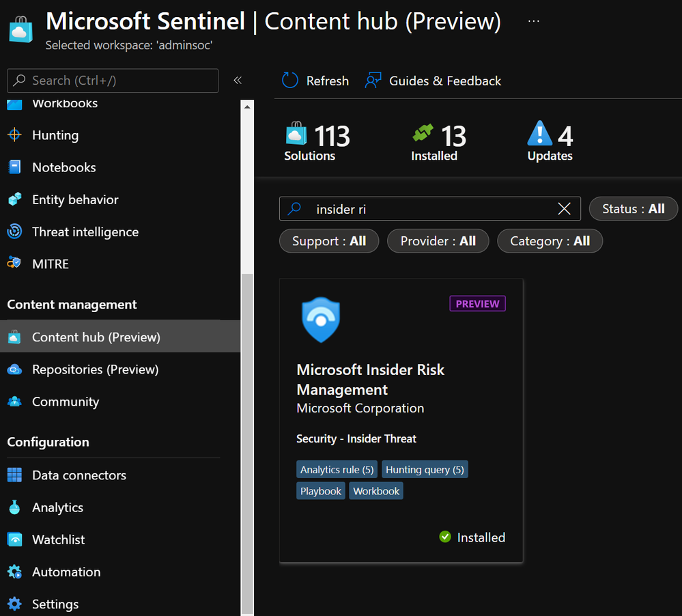Viewport: 682px width, 616px height.
Task: Click the sidebar search input field
Action: [x=113, y=81]
